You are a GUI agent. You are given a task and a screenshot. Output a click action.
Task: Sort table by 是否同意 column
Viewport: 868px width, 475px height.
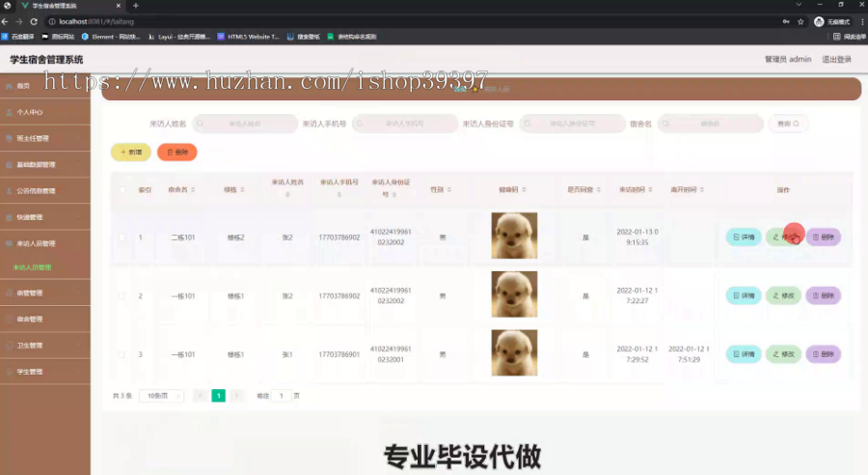[x=598, y=189]
